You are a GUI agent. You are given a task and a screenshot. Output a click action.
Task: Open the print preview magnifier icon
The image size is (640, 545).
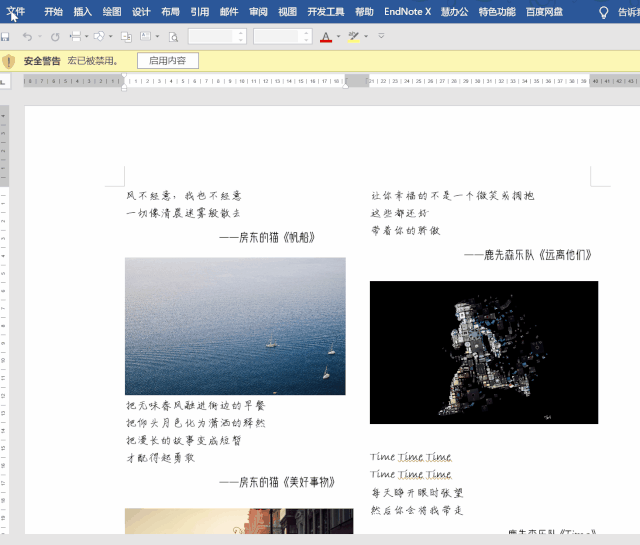point(173,36)
